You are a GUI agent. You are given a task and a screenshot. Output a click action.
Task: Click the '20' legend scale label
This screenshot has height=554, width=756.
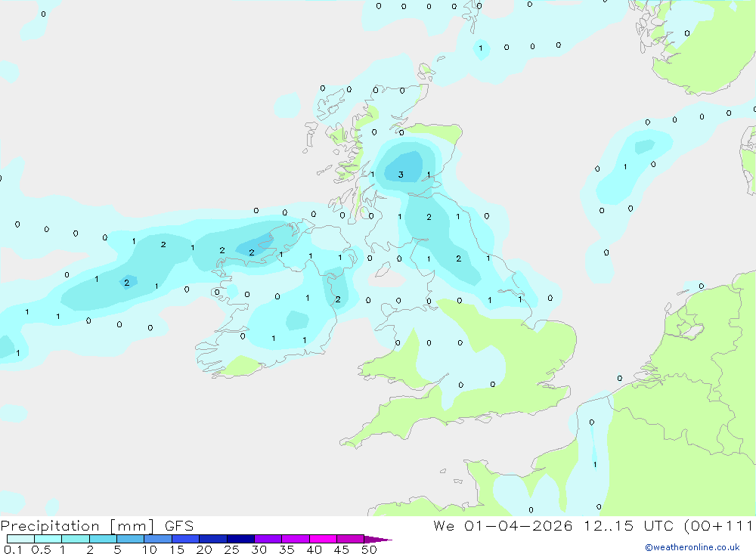tap(204, 549)
